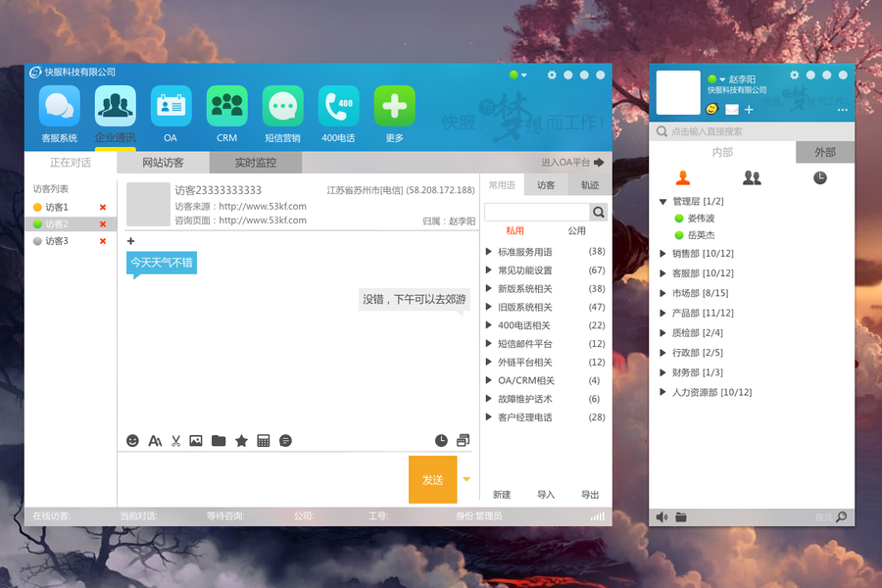882x588 pixels.
Task: Open mail envelope icon in contacts window
Action: point(732,110)
